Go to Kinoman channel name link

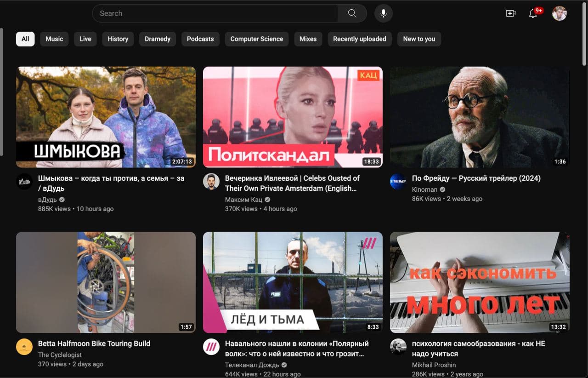tap(425, 189)
